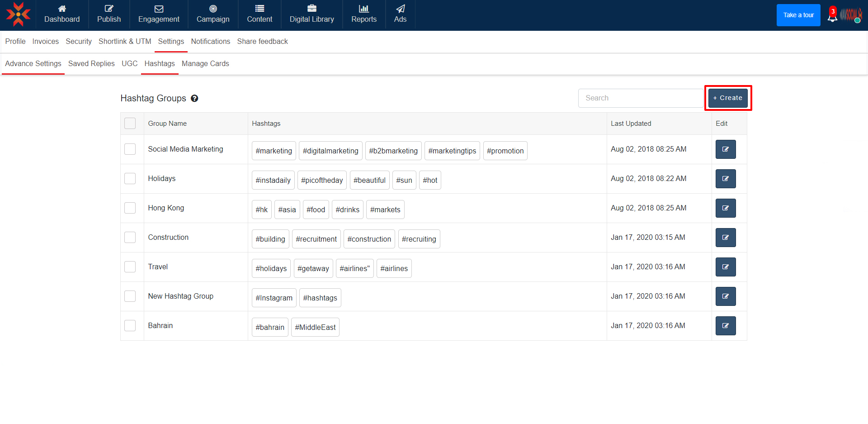
Task: Edit the Bahrain hashtag group
Action: point(725,326)
